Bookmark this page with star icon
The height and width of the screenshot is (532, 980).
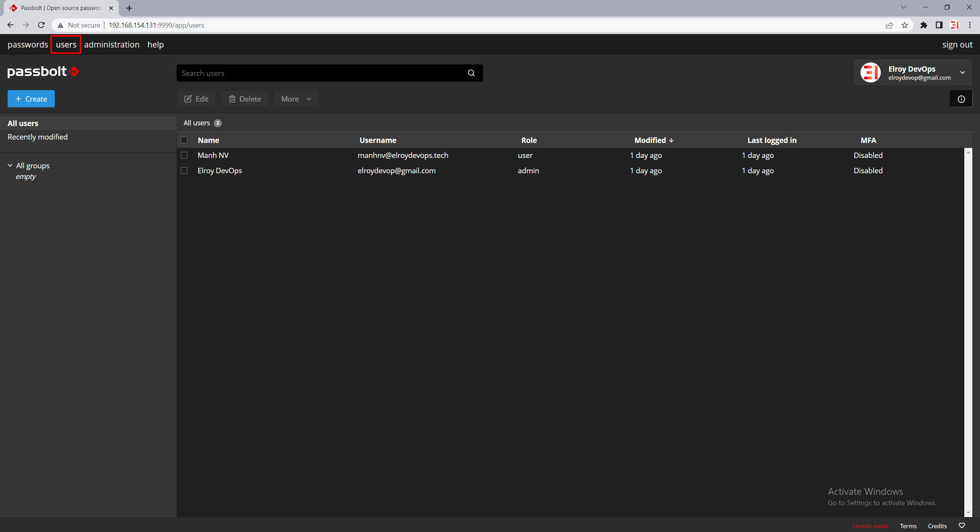click(905, 25)
